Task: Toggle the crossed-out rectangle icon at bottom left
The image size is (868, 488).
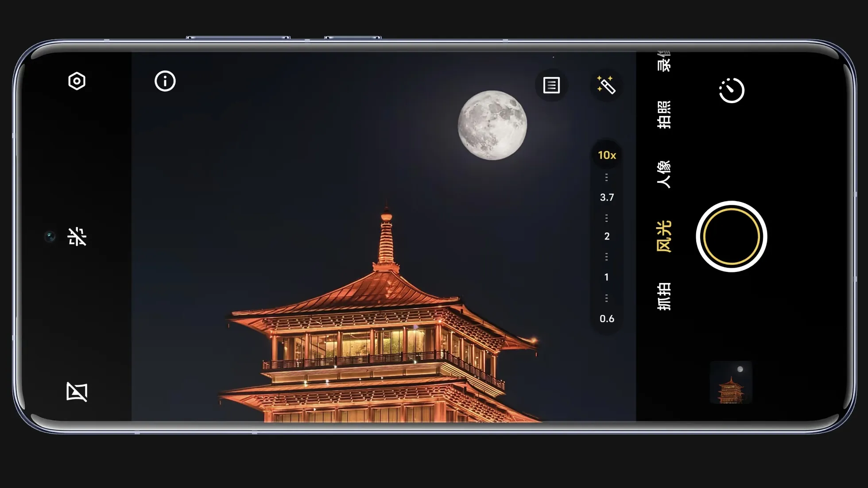Action: click(77, 391)
